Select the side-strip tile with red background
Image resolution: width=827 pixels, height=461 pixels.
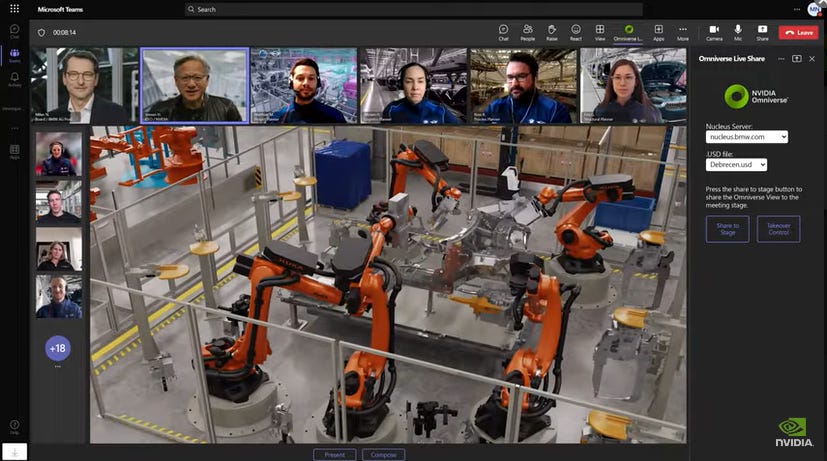(x=59, y=154)
